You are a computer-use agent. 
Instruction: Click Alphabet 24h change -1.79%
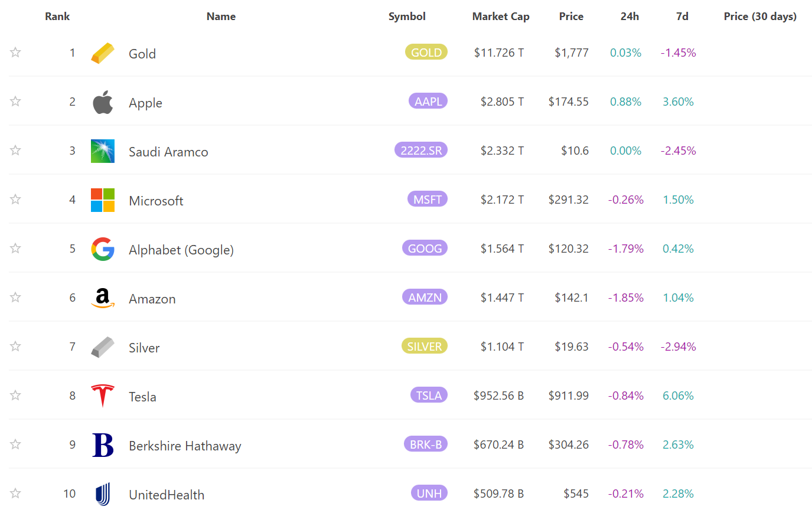coord(626,249)
